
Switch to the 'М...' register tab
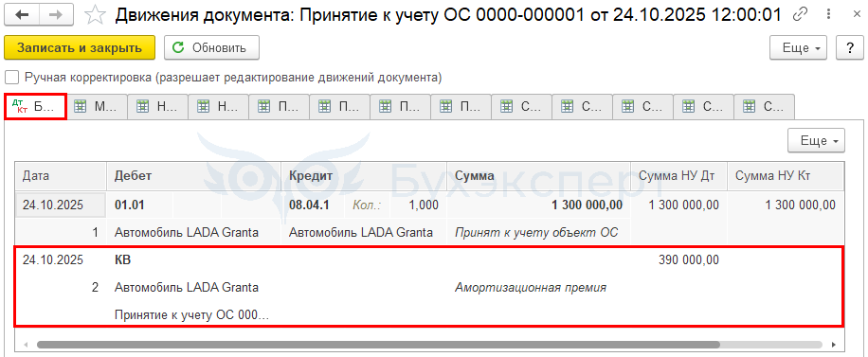(98, 107)
